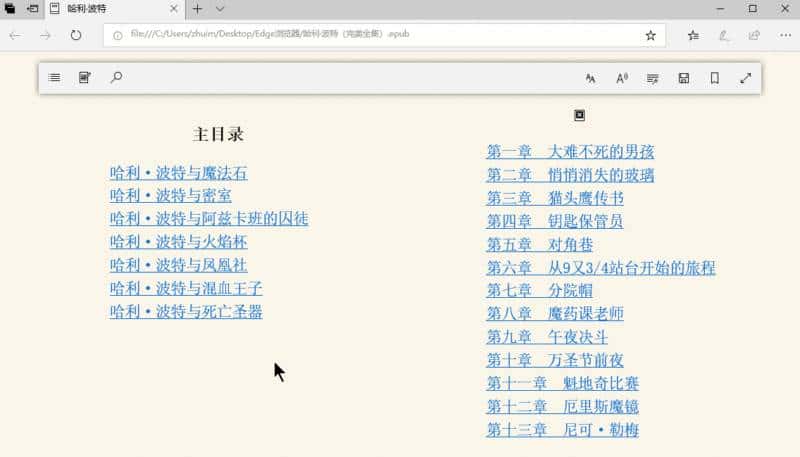This screenshot has height=457, width=800.
Task: Click small image placeholder above chapter list
Action: click(580, 115)
